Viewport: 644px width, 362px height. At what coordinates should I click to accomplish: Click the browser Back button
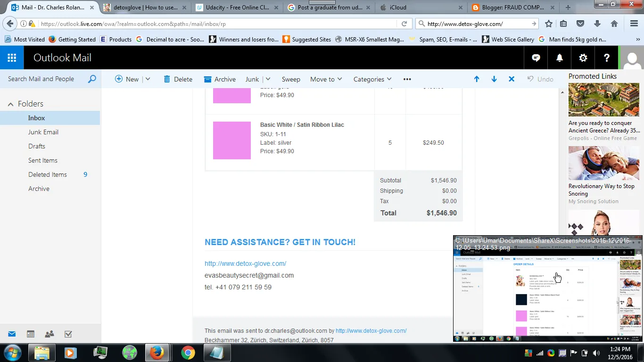10,24
